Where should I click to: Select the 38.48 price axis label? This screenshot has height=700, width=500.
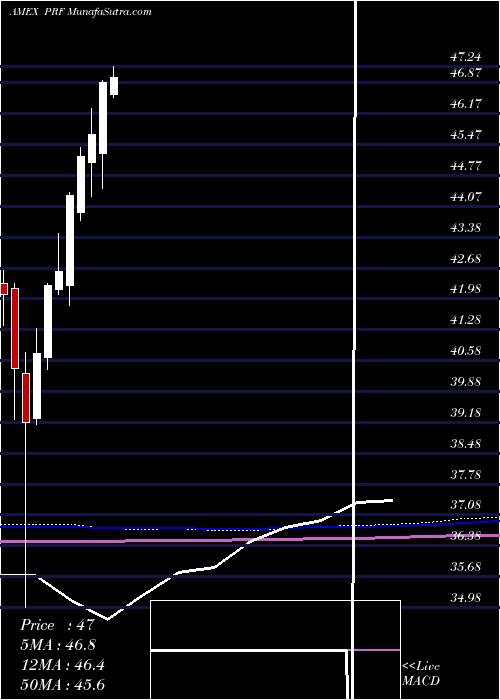coord(466,444)
